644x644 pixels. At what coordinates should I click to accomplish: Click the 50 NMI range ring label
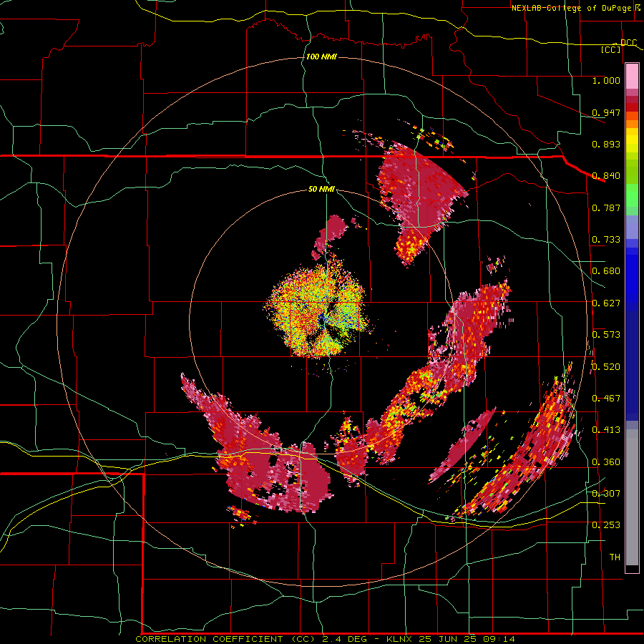(x=321, y=189)
